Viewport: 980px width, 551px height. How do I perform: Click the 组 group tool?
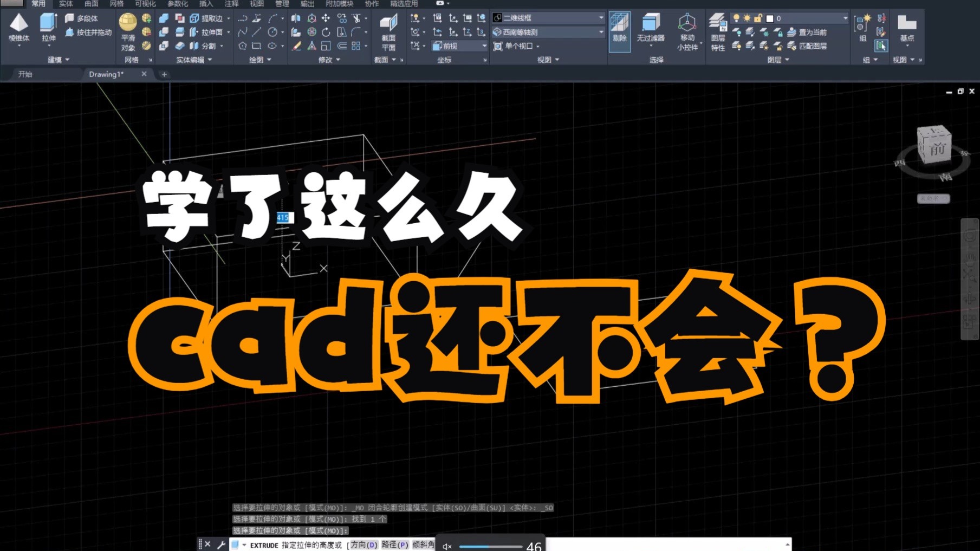click(x=862, y=28)
